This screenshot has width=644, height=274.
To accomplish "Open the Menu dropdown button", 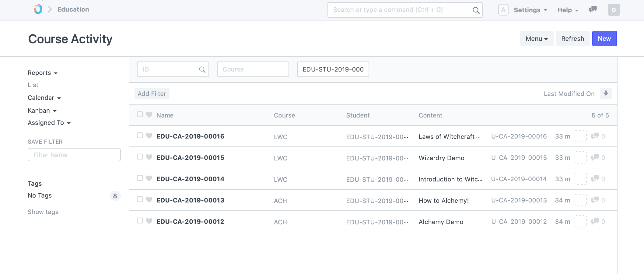I will pyautogui.click(x=536, y=39).
